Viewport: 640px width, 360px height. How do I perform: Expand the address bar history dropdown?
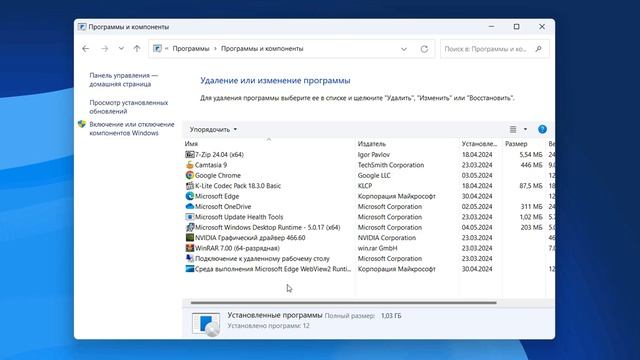[x=404, y=49]
